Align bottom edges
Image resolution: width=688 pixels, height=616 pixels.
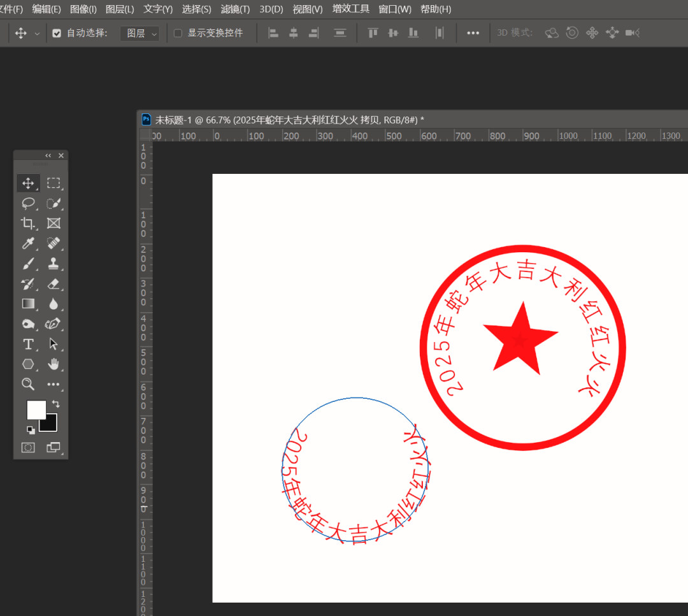pyautogui.click(x=413, y=33)
